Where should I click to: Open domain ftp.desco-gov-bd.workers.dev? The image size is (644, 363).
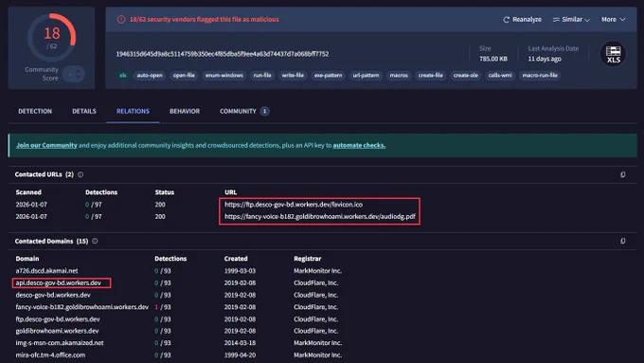58,319
